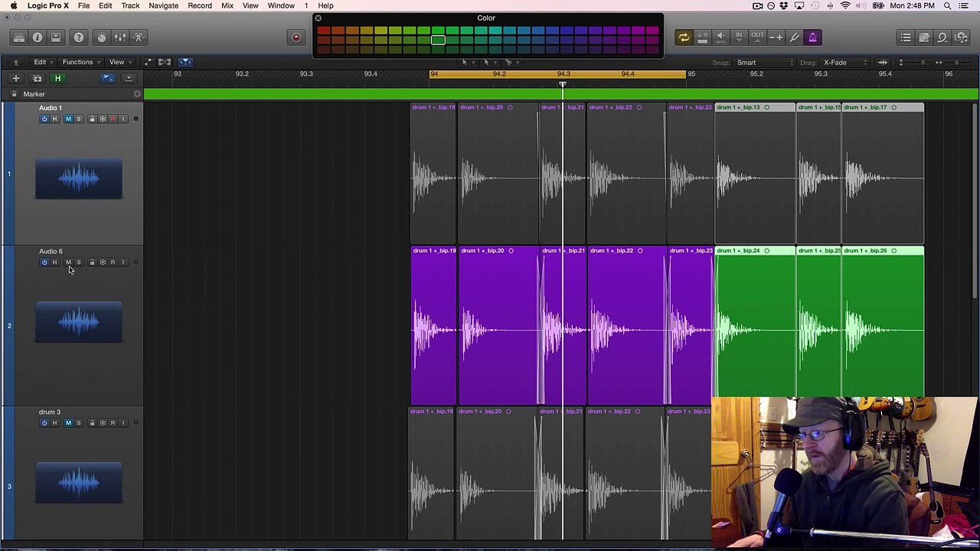Viewport: 980px width, 551px height.
Task: Open the Editors scissors icon
Action: pyautogui.click(x=139, y=37)
